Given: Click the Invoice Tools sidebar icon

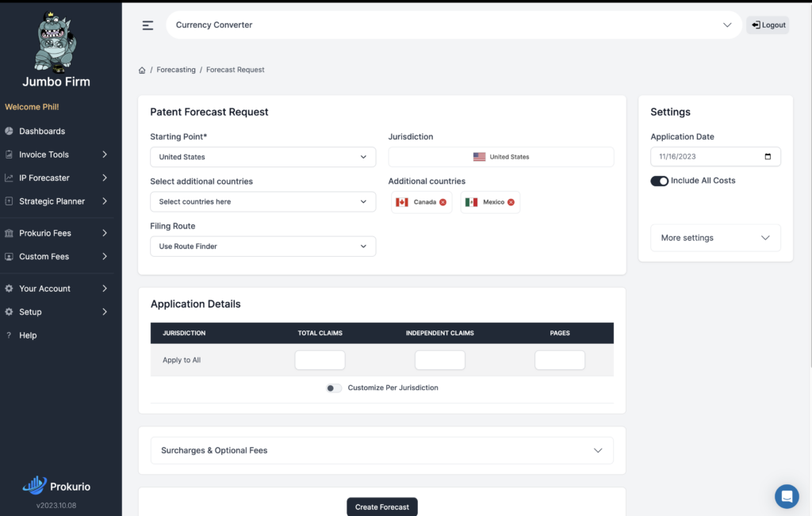Looking at the screenshot, I should click(x=9, y=155).
